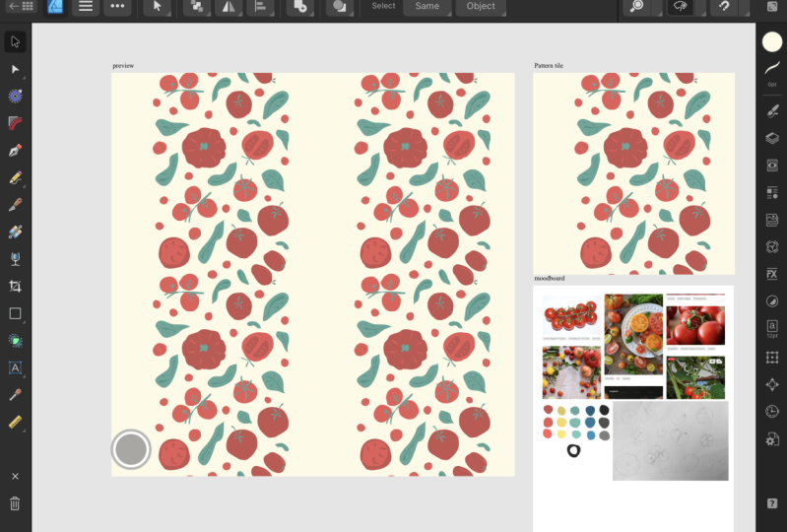787x532 pixels.
Task: Click the window-layout icon at top right corner
Action: pos(772,7)
